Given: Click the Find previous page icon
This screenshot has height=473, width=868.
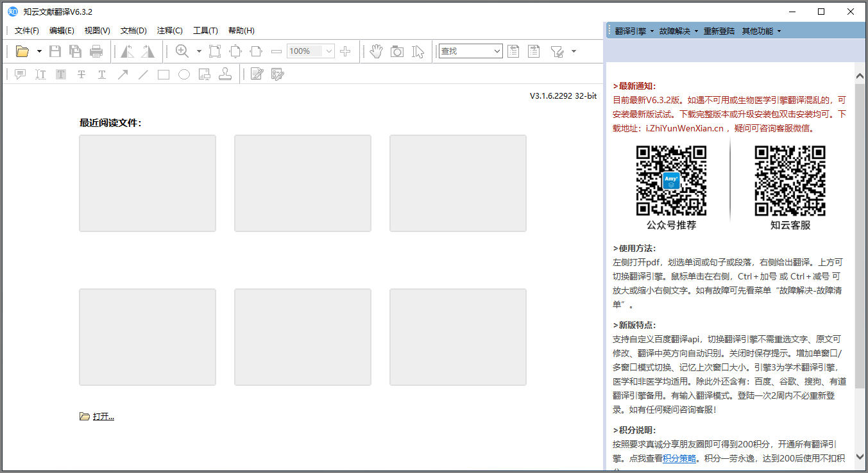Looking at the screenshot, I should (x=513, y=51).
